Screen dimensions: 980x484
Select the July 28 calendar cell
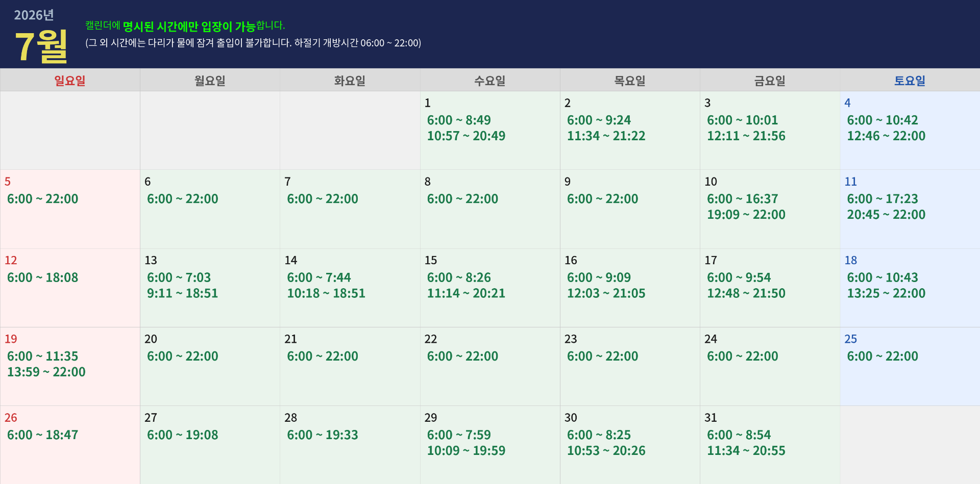tap(350, 445)
